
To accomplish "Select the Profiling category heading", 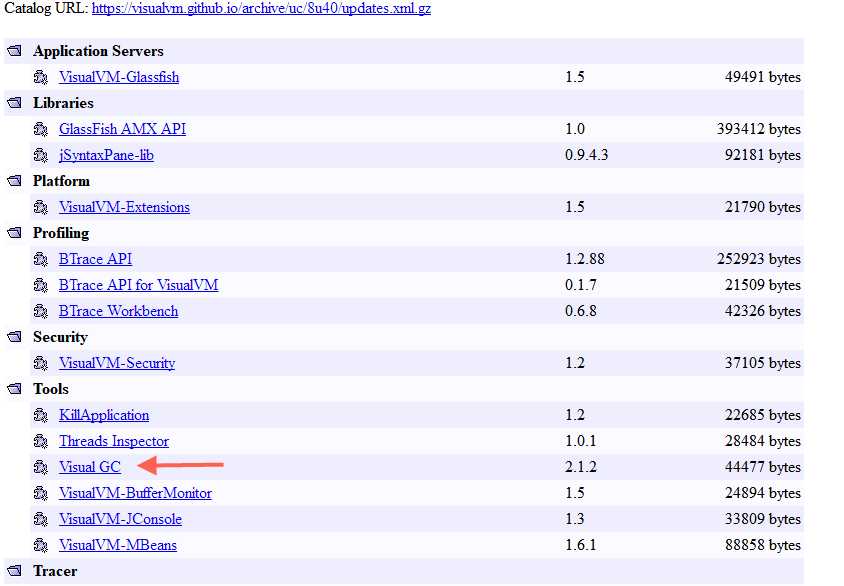I will [61, 233].
